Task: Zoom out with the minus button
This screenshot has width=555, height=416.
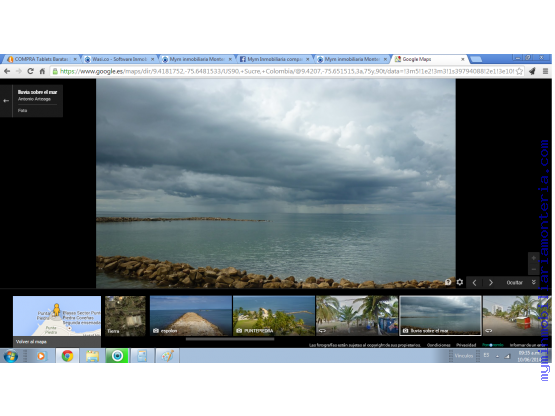Action: (534, 269)
